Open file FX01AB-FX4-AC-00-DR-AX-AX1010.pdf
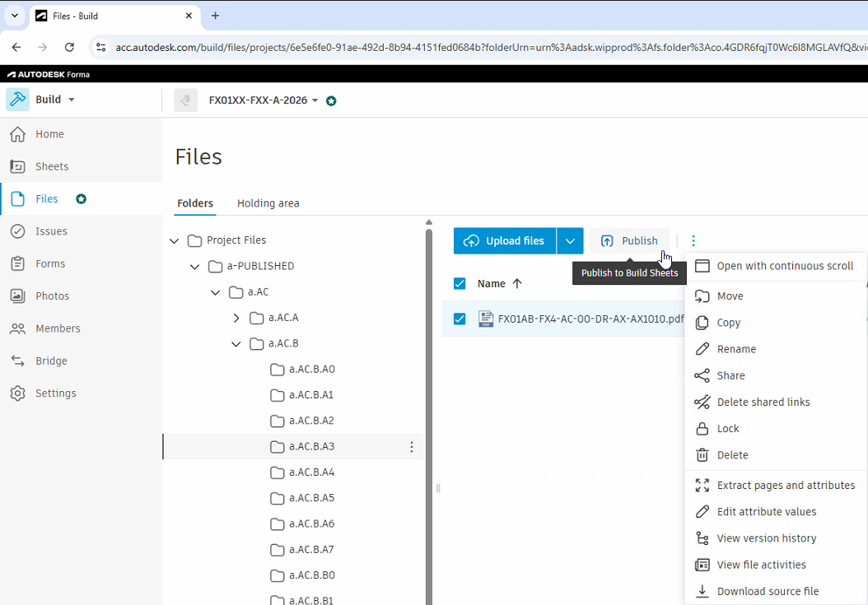Screen dimensions: 868x605 590,319
